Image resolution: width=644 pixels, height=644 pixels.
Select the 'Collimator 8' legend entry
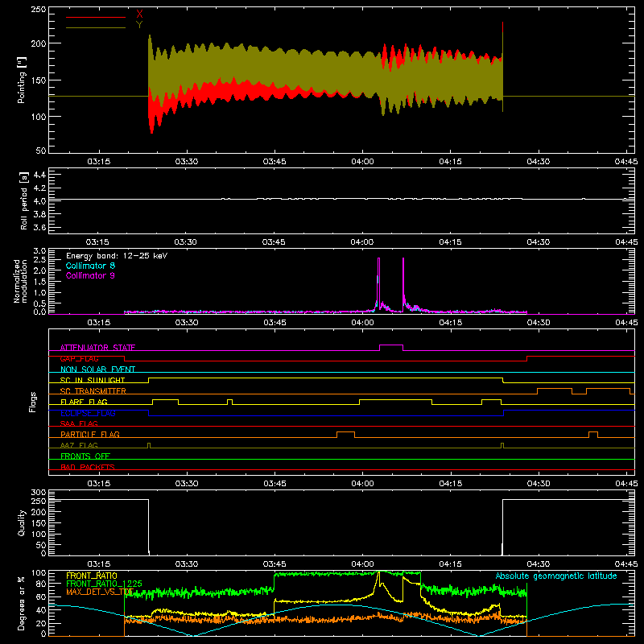tap(90, 266)
